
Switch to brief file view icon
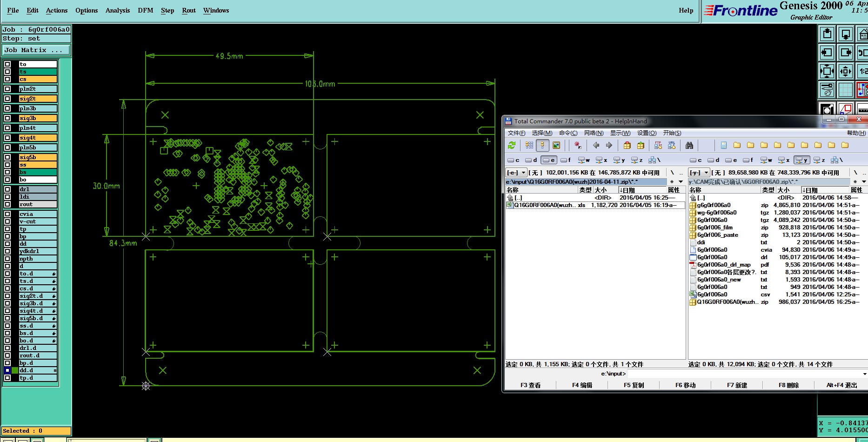[x=529, y=146]
